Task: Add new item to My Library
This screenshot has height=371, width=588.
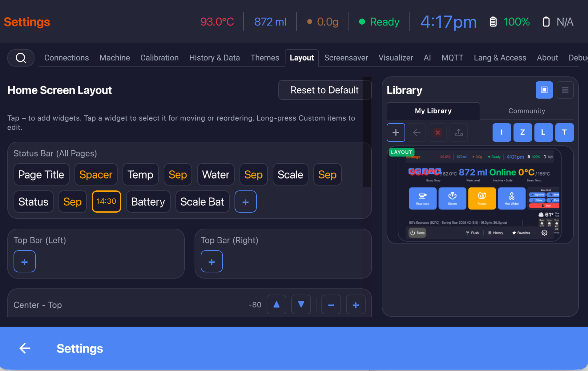Action: tap(396, 132)
